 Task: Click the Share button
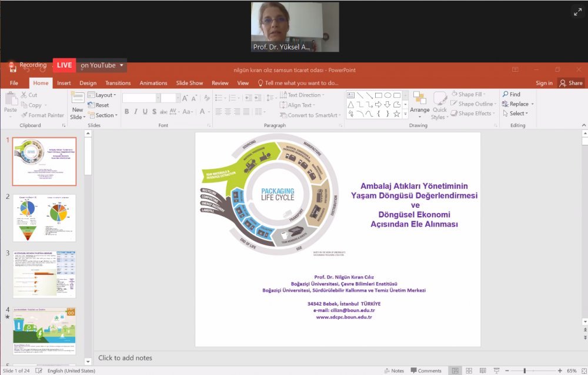[x=570, y=83]
